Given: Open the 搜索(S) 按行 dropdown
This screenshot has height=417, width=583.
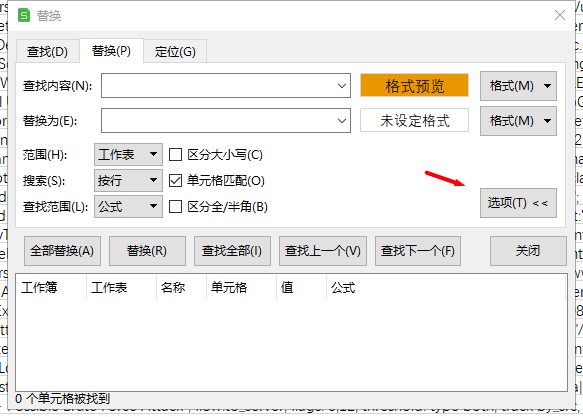Looking at the screenshot, I should (x=128, y=180).
